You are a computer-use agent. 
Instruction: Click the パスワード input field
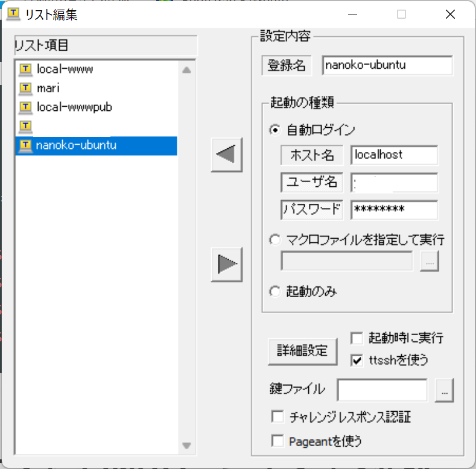pos(394,210)
